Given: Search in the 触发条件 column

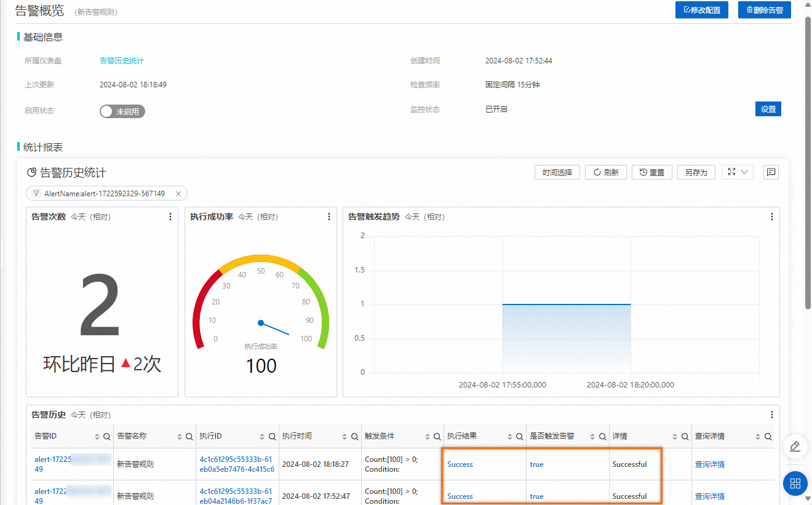Looking at the screenshot, I should (437, 436).
